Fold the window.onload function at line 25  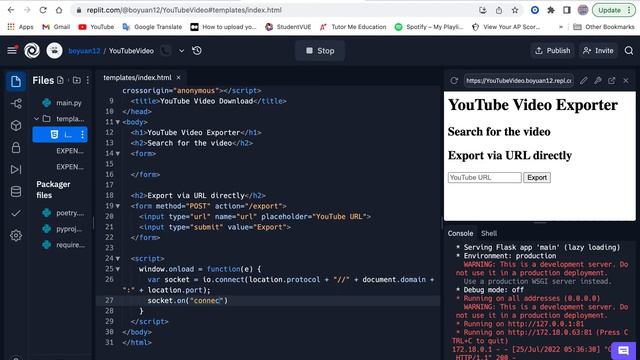(118, 269)
